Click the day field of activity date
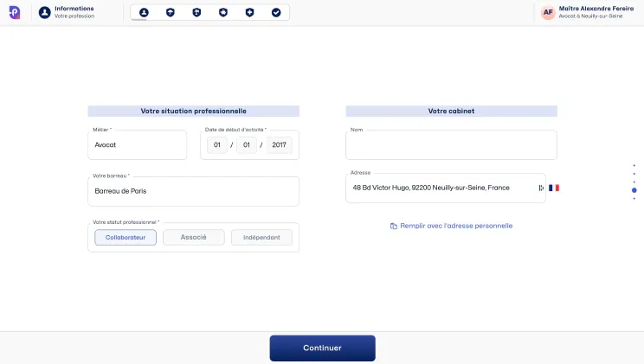This screenshot has width=644, height=364. pos(217,145)
